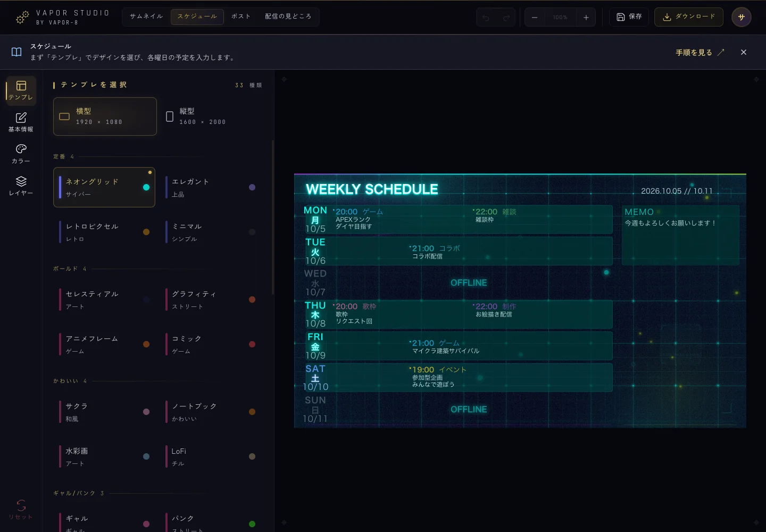Viewport: 766px width, 532px height.
Task: Open the 基本情報 edit panel
Action: click(21, 122)
